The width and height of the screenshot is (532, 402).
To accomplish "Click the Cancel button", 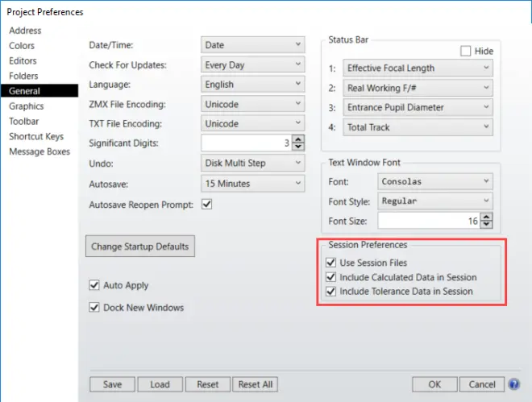I will click(x=482, y=384).
